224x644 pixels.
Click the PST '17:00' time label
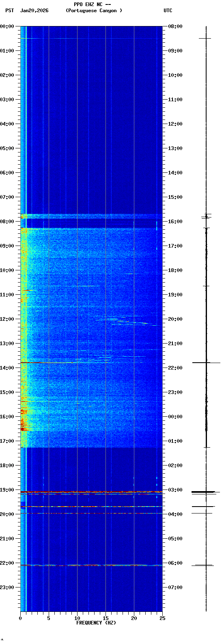(7, 441)
